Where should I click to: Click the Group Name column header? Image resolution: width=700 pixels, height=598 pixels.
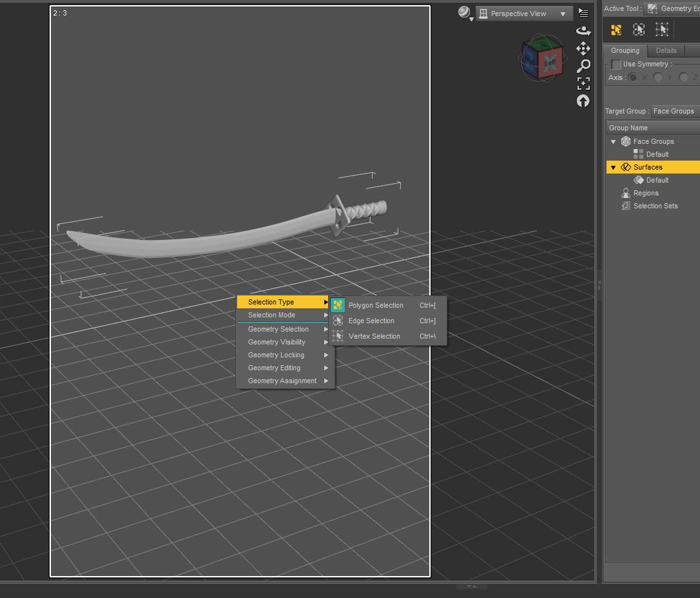click(x=653, y=128)
